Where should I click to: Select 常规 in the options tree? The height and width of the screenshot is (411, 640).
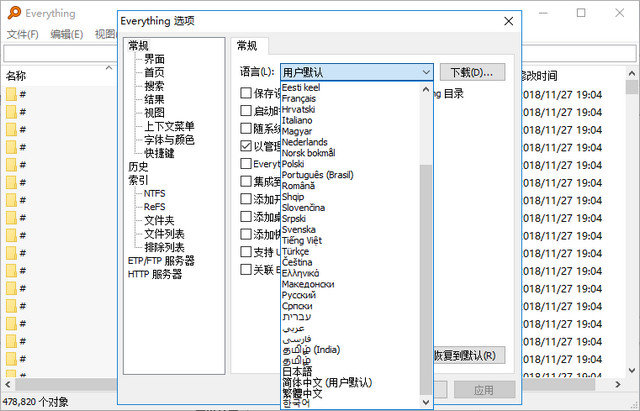point(138,46)
